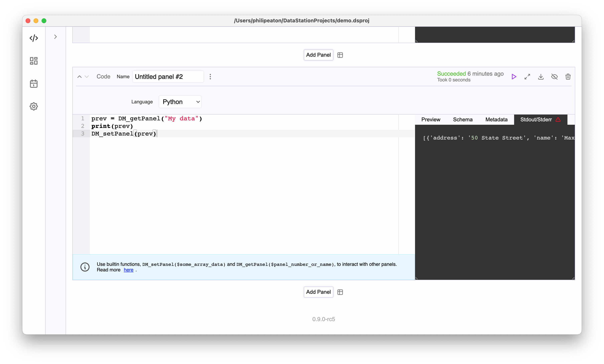Expand panel to fullscreen with arrows icon
This screenshot has width=604, height=364.
[527, 77]
